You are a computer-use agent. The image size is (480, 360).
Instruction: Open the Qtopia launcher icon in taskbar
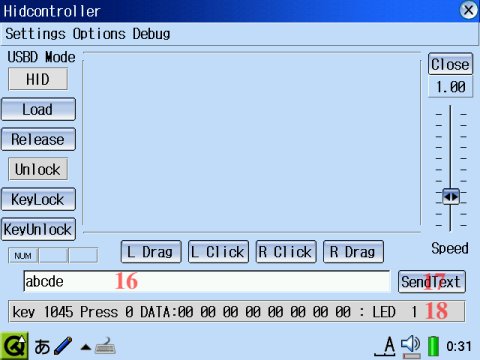click(14, 346)
